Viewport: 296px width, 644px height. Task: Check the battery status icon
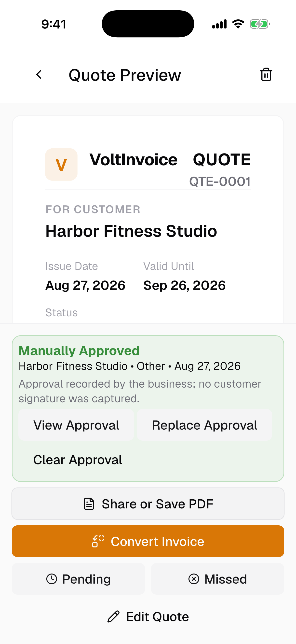pyautogui.click(x=260, y=24)
